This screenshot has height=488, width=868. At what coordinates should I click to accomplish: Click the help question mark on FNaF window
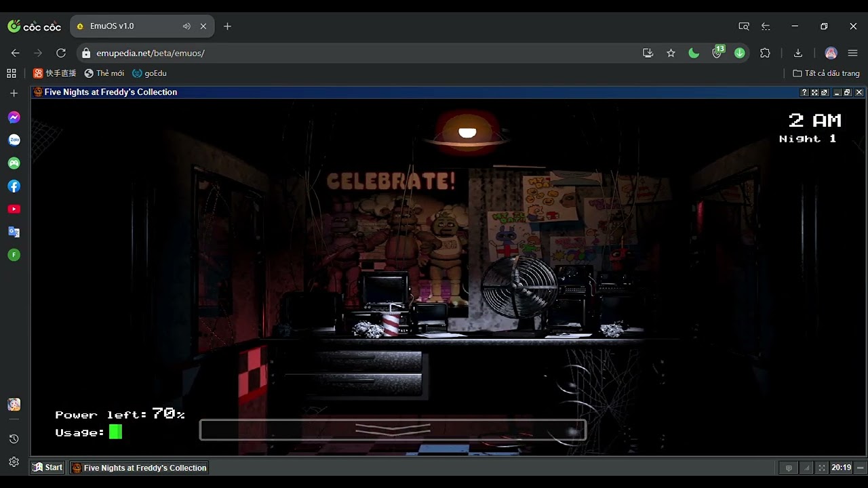pyautogui.click(x=805, y=92)
